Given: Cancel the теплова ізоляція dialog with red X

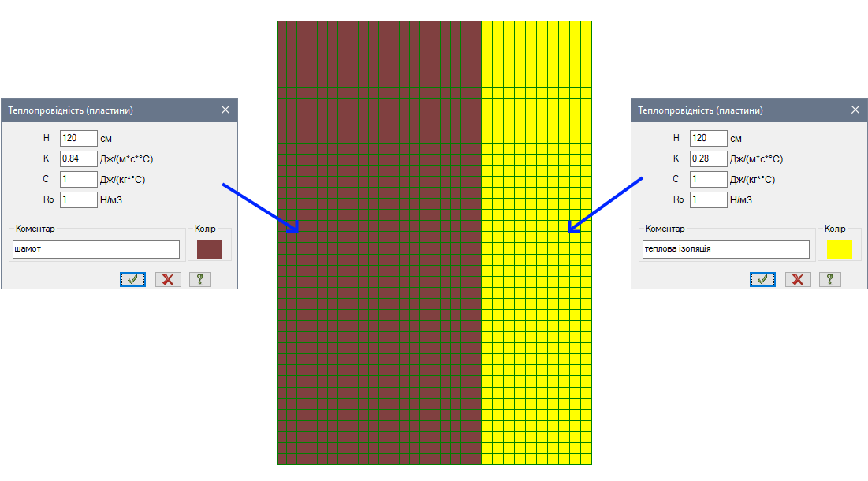Looking at the screenshot, I should pyautogui.click(x=798, y=279).
